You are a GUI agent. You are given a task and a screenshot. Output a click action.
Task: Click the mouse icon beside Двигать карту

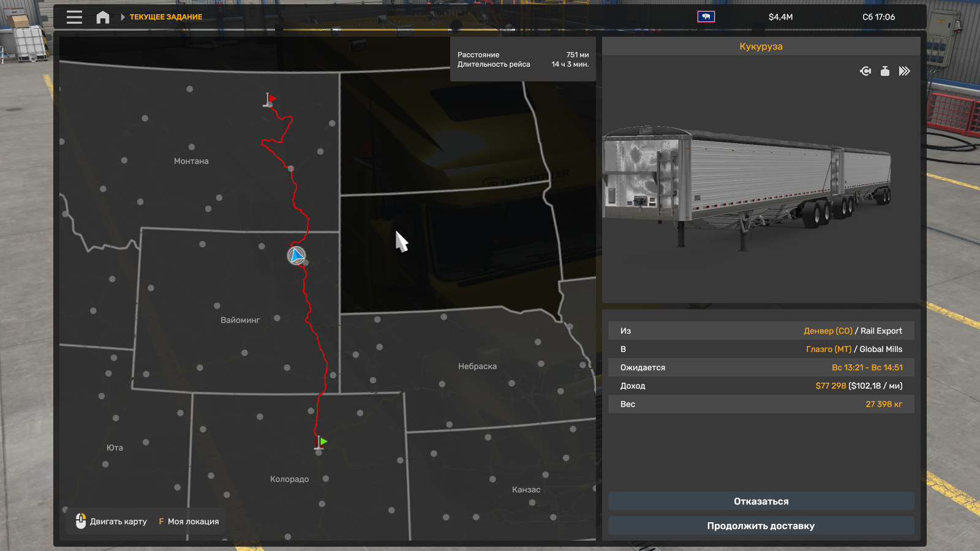click(x=81, y=521)
